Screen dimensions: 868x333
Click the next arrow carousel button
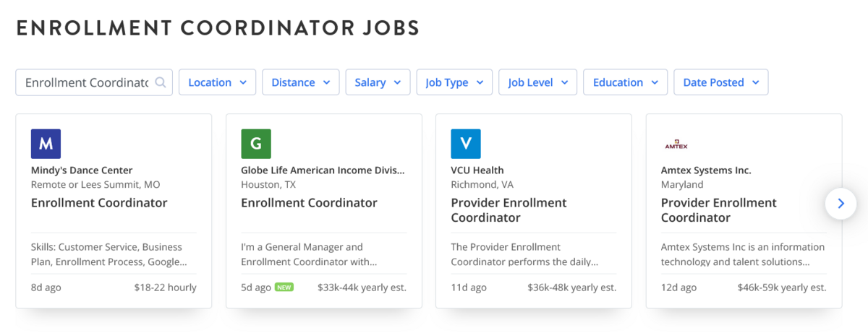841,204
